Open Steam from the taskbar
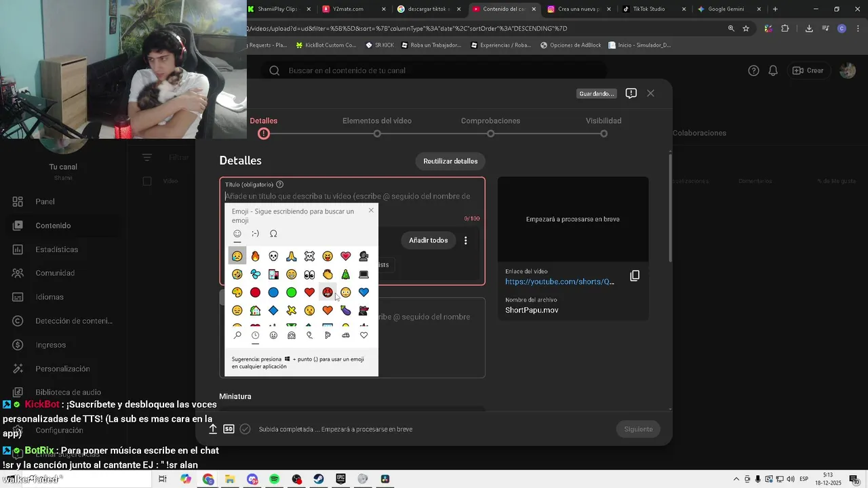Image resolution: width=868 pixels, height=488 pixels. click(x=318, y=479)
